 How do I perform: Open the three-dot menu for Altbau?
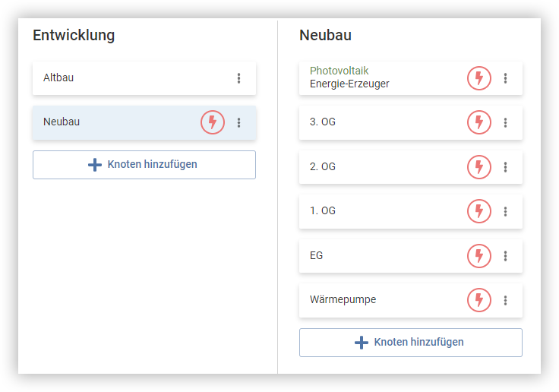point(239,78)
